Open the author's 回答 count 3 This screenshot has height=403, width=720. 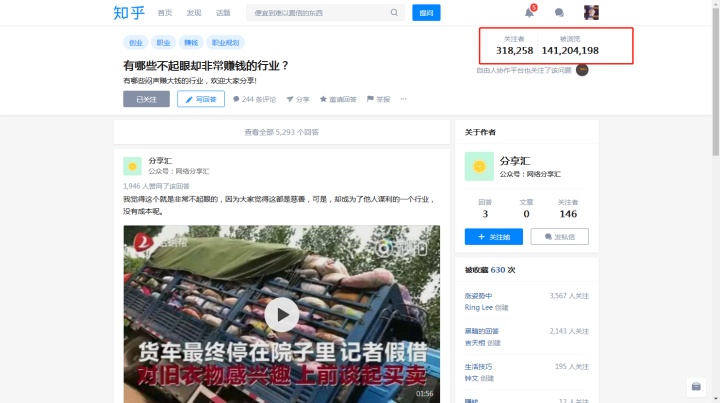485,209
